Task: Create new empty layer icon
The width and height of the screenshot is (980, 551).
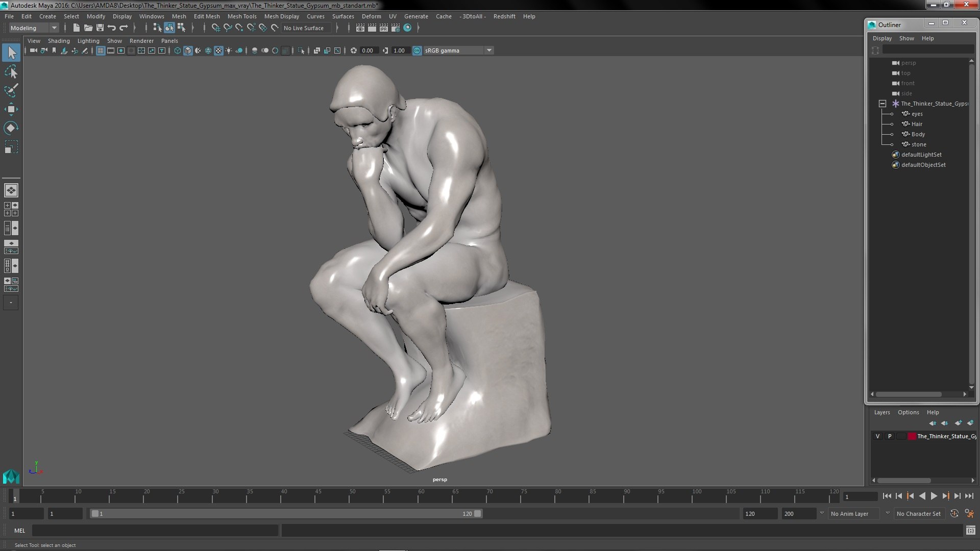Action: [x=958, y=423]
